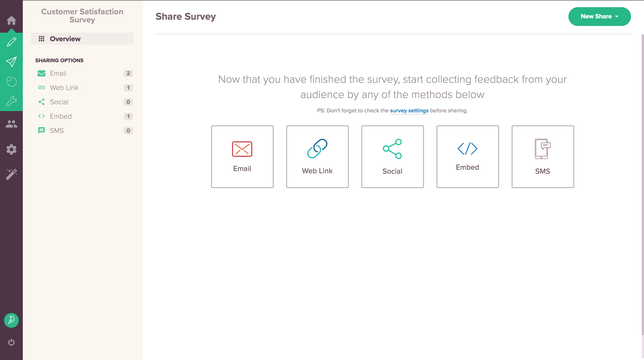Open the people contacts icon
Screen dimensions: 644x360
[x=11, y=124]
